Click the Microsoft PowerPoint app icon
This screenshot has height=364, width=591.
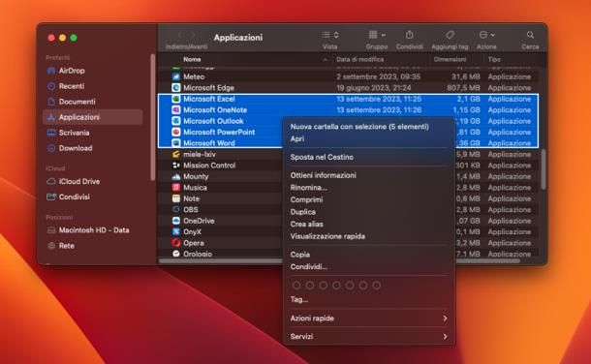(x=176, y=132)
